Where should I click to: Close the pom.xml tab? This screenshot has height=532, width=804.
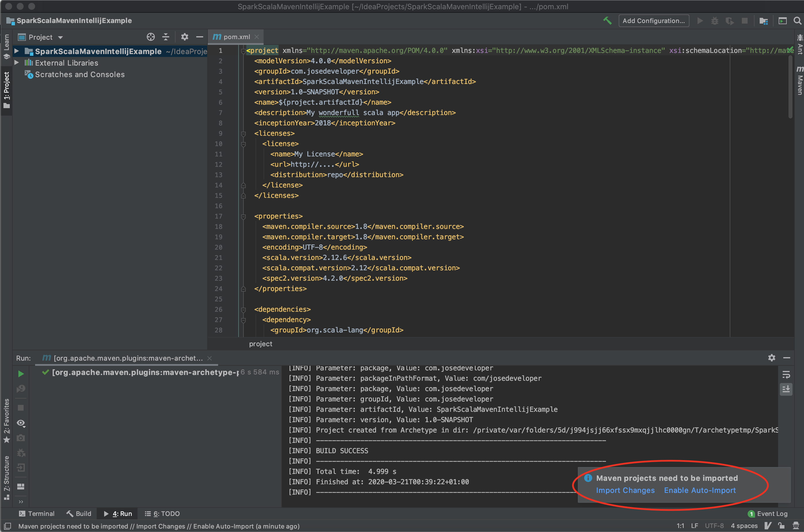click(257, 37)
